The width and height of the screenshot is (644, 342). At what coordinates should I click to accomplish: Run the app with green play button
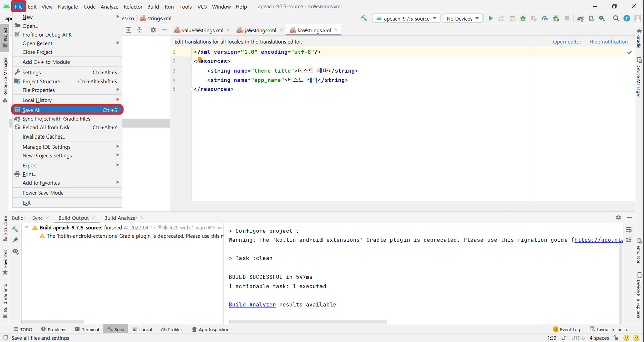pyautogui.click(x=491, y=18)
